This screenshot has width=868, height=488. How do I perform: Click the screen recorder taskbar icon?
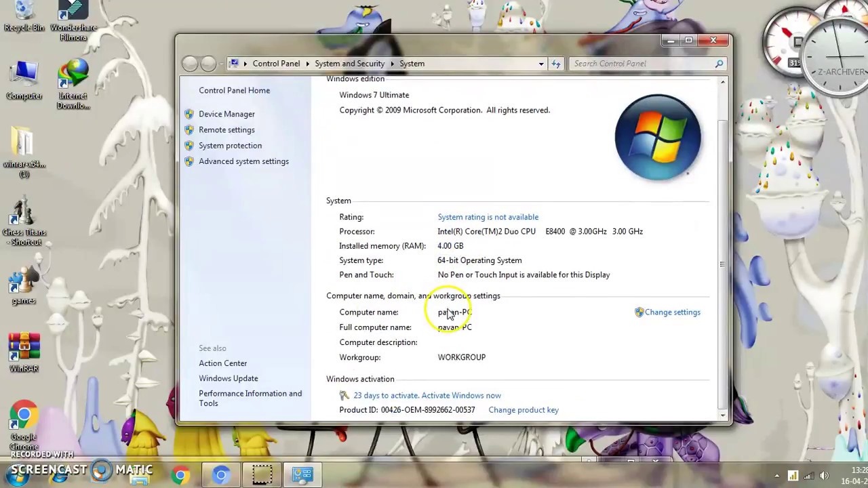262,475
